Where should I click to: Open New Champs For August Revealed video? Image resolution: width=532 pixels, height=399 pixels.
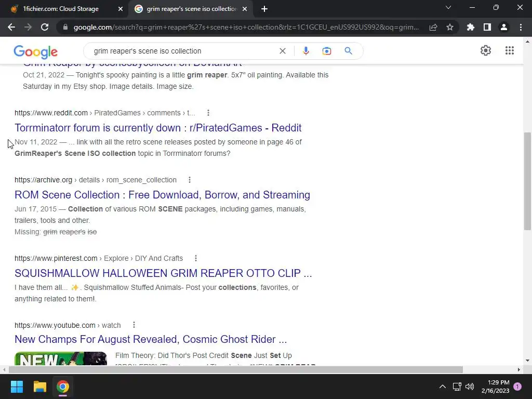[x=151, y=339]
